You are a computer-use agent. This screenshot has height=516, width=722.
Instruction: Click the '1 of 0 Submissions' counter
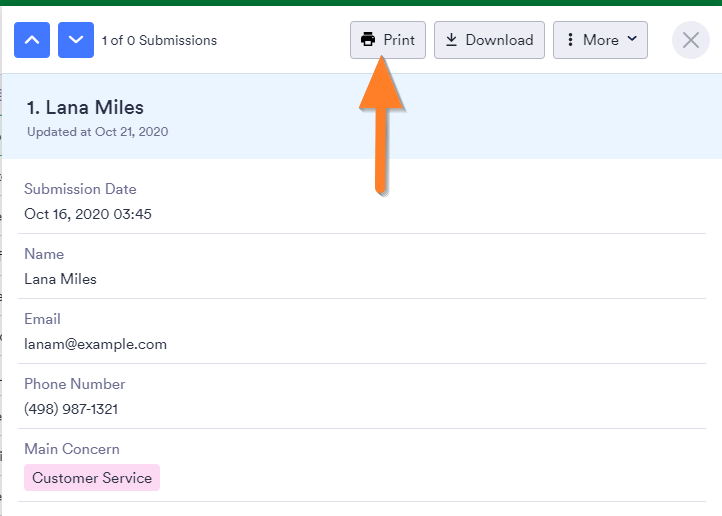[159, 41]
